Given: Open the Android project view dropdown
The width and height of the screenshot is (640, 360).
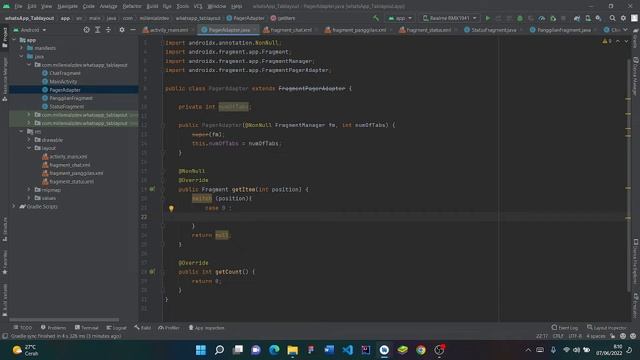Looking at the screenshot, I should click(x=30, y=30).
